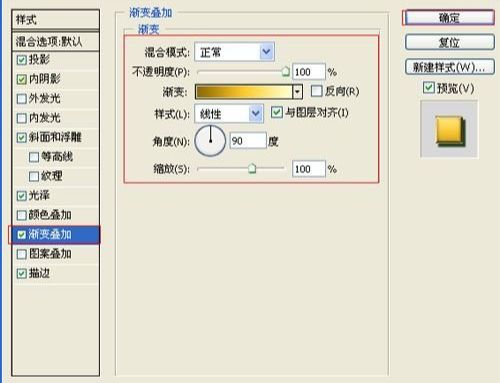Toggle the 描边 stroke checkbox
Screen dimensions: 500x383
pyautogui.click(x=22, y=274)
